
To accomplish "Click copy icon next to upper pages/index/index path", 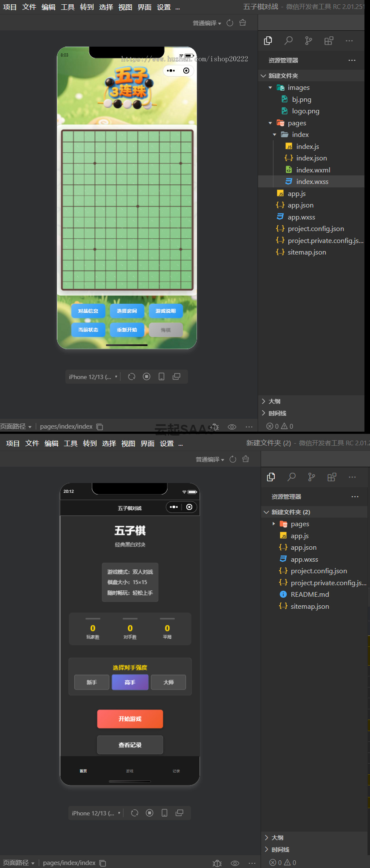I will 100,427.
